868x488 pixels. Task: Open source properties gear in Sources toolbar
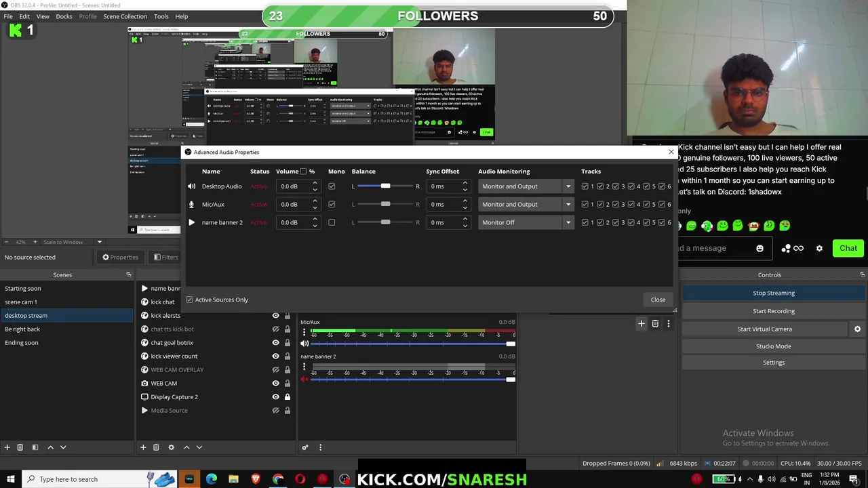(171, 447)
